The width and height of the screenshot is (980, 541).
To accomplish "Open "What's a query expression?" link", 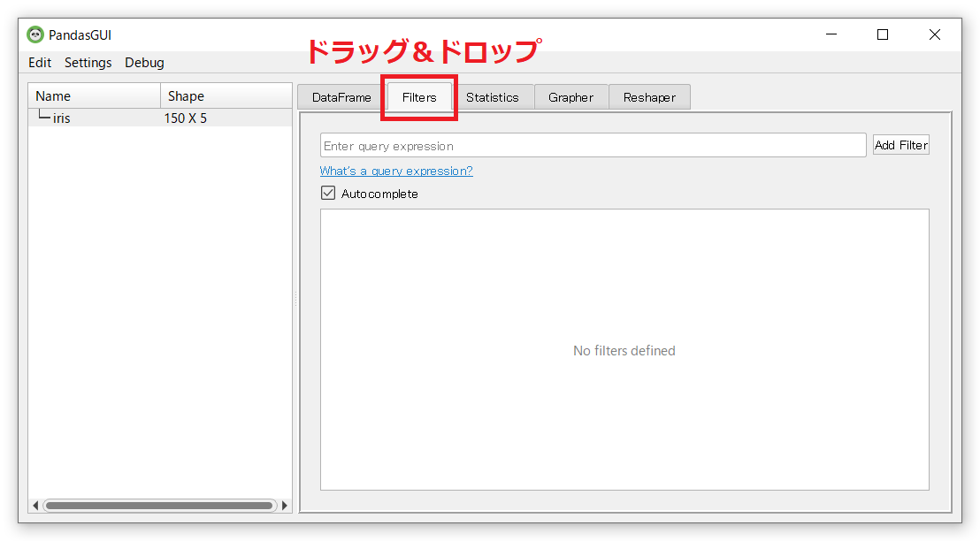I will pyautogui.click(x=396, y=171).
